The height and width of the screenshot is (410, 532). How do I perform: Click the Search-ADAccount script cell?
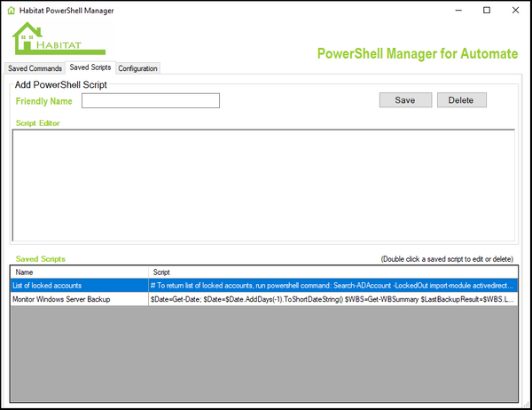(333, 286)
